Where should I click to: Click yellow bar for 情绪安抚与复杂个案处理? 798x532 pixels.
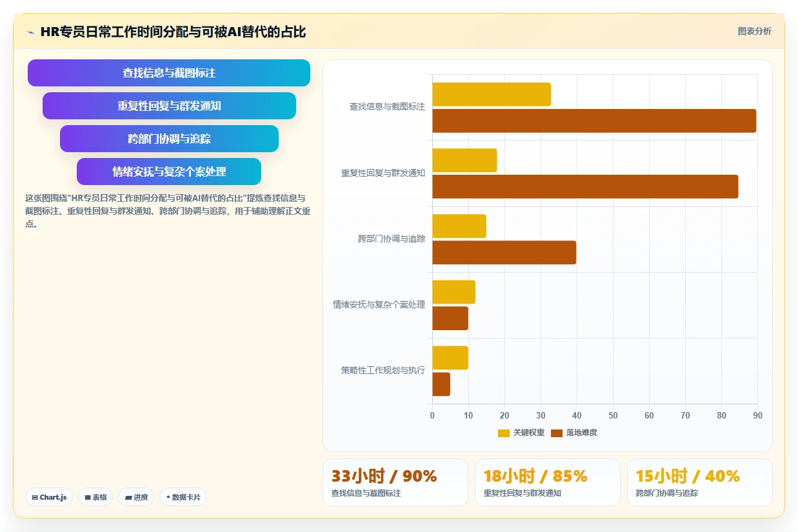tap(454, 292)
